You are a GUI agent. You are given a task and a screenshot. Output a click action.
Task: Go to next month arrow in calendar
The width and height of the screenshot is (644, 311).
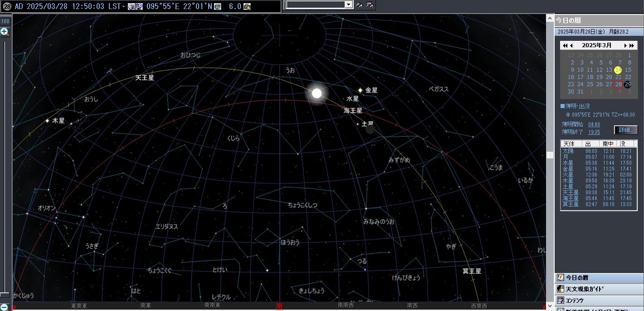[625, 45]
